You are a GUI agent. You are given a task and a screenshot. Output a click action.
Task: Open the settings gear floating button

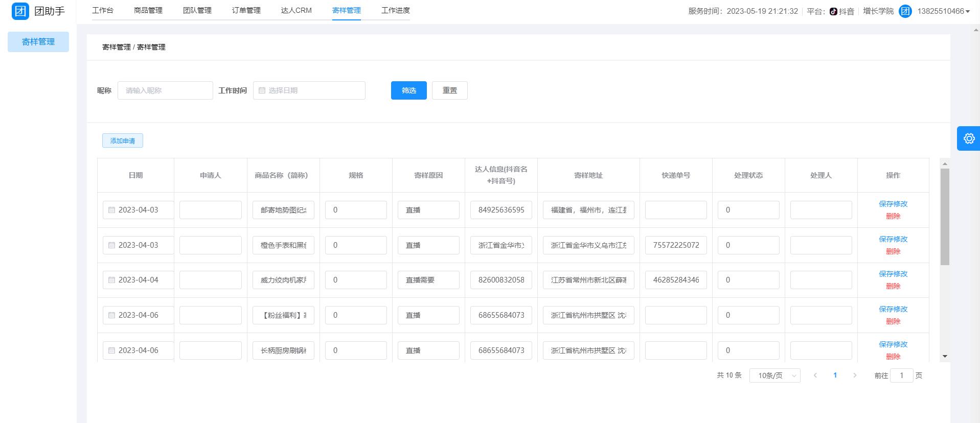tap(969, 138)
